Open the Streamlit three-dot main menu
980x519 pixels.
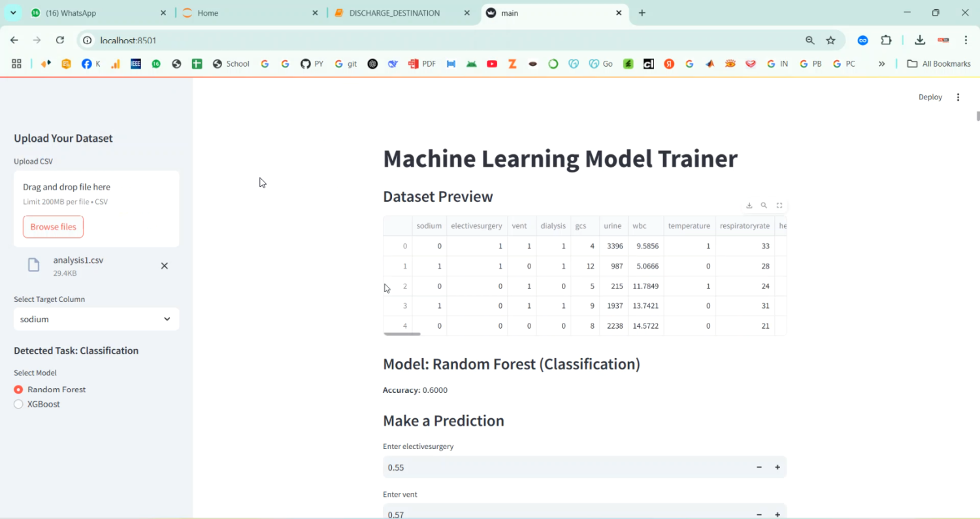coord(958,97)
